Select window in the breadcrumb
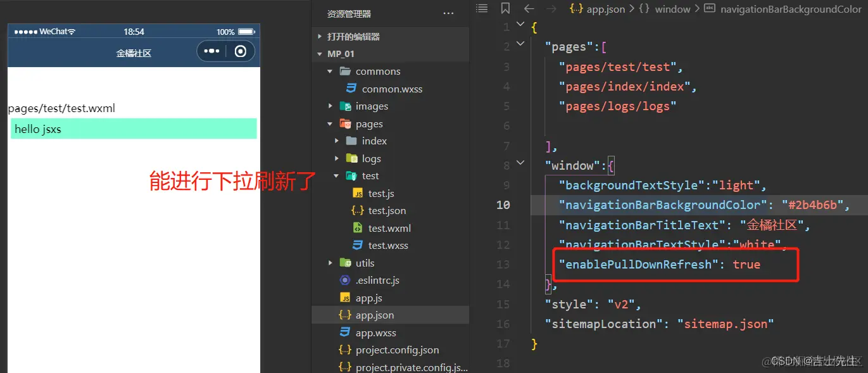The width and height of the screenshot is (868, 373). click(x=672, y=9)
